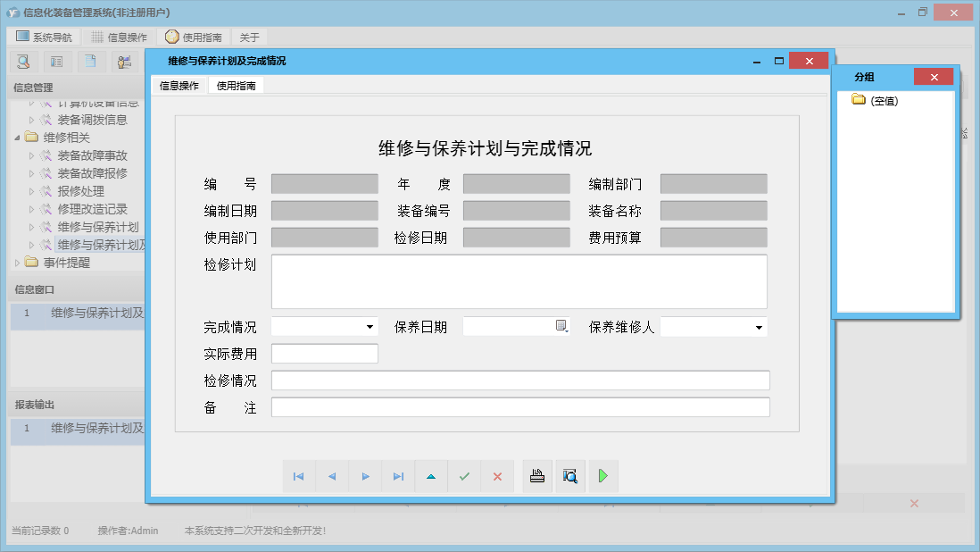Open the 完成情况 dropdown list
Viewport: 980px width, 552px height.
click(370, 328)
